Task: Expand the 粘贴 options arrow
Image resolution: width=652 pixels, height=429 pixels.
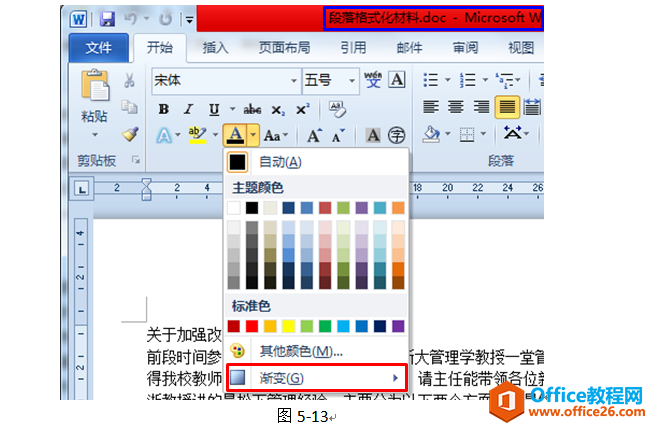Action: point(95,135)
